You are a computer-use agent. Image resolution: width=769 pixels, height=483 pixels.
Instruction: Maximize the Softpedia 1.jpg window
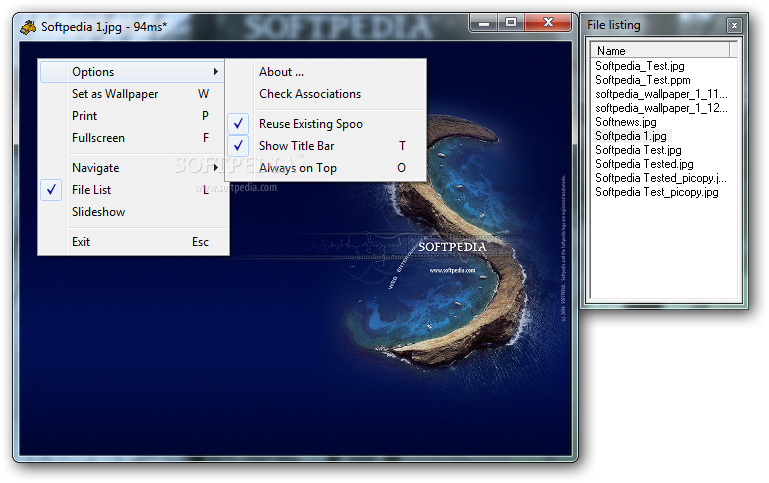coord(511,23)
